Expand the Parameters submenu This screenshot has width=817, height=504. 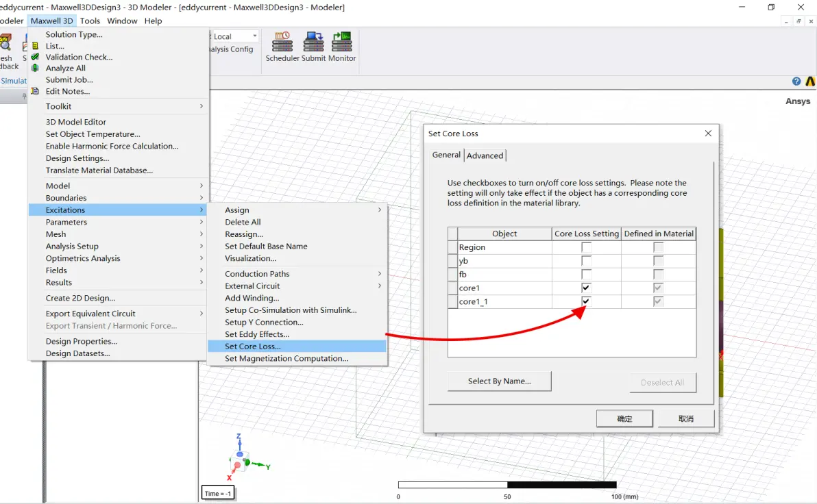coord(119,222)
